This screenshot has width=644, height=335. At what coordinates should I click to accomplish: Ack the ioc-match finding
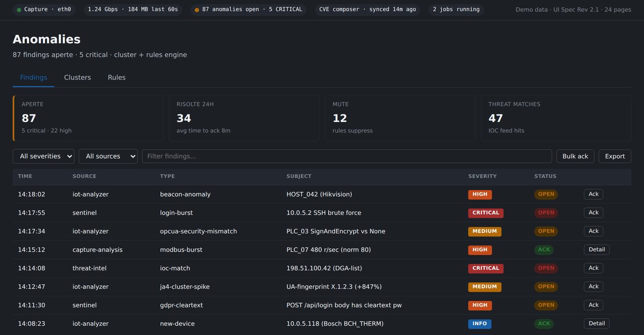point(594,268)
